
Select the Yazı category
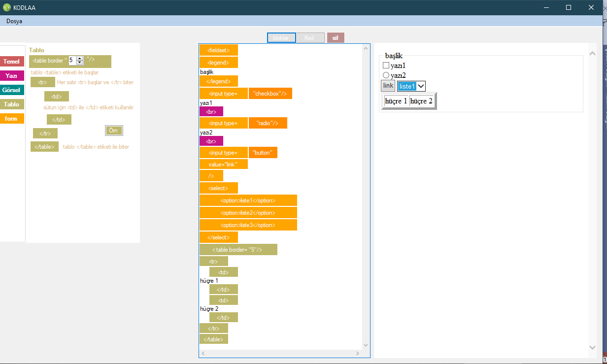click(x=12, y=76)
